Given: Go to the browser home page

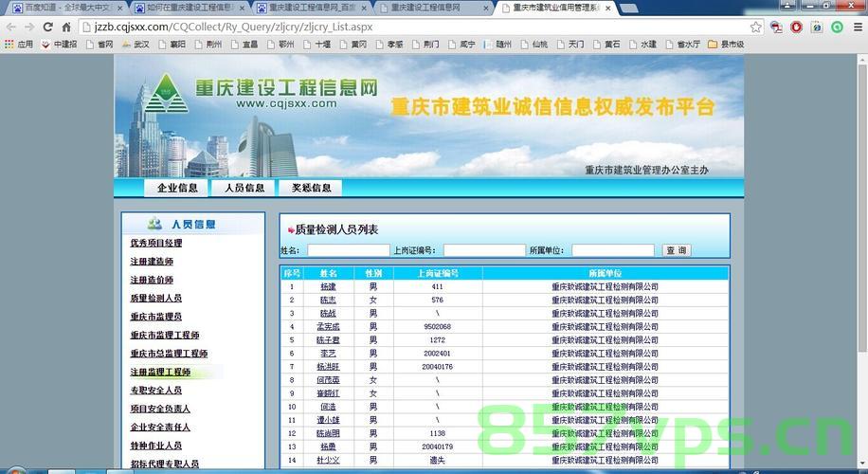Looking at the screenshot, I should tap(66, 27).
